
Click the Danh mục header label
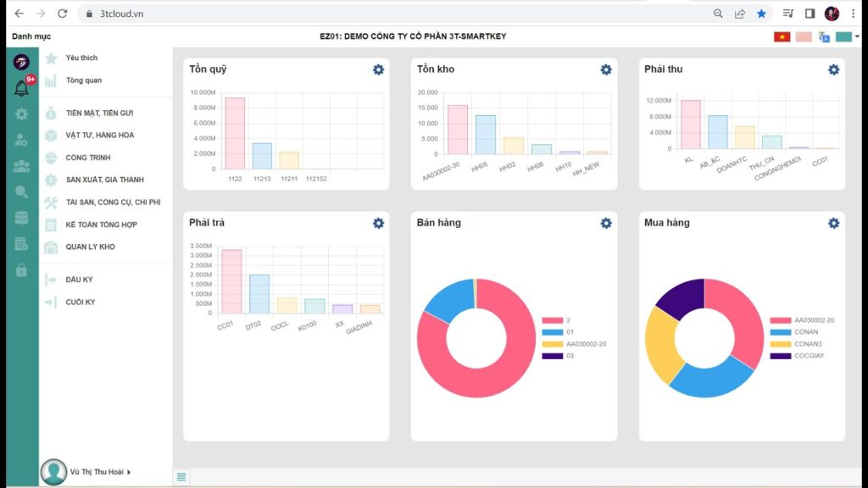31,36
